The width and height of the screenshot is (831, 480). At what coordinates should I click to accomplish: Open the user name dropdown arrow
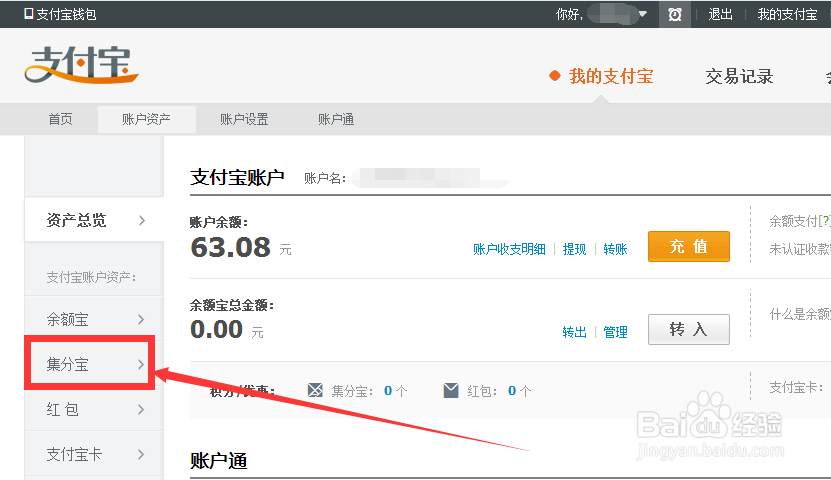(642, 14)
